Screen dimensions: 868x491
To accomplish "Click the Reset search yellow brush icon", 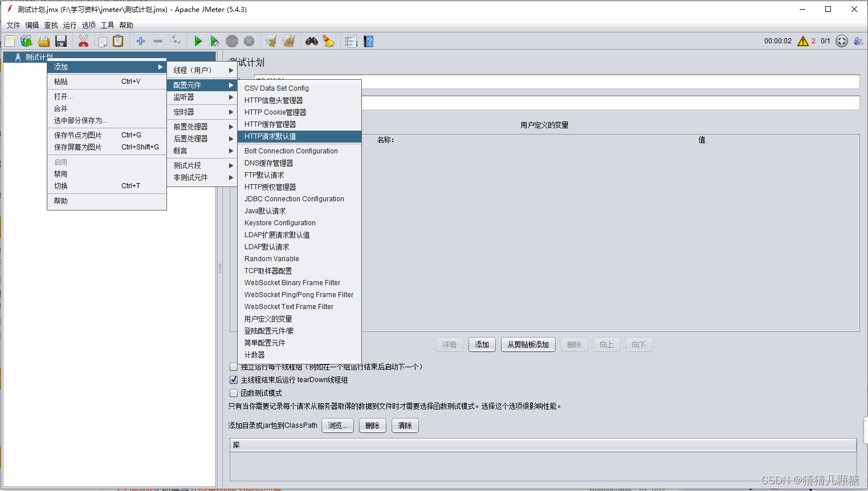I will (329, 41).
